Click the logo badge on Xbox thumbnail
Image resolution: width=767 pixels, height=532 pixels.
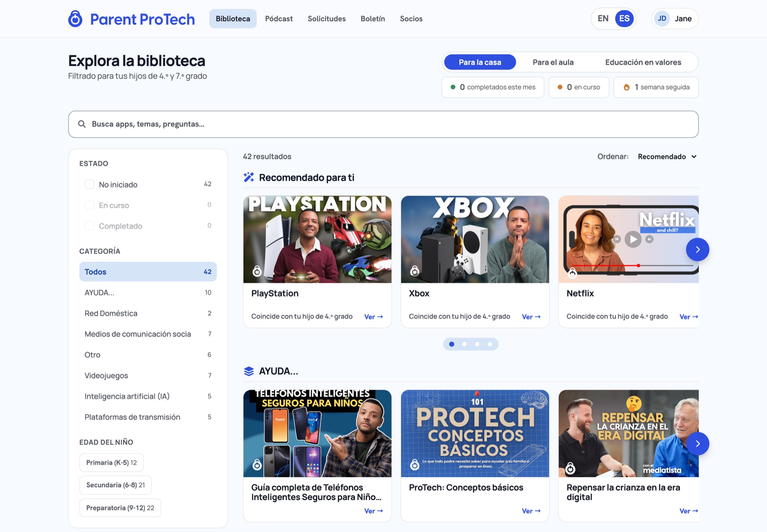pos(415,272)
